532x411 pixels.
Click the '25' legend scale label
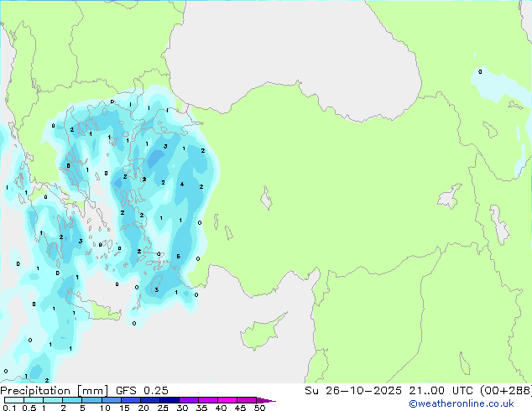[x=163, y=408]
